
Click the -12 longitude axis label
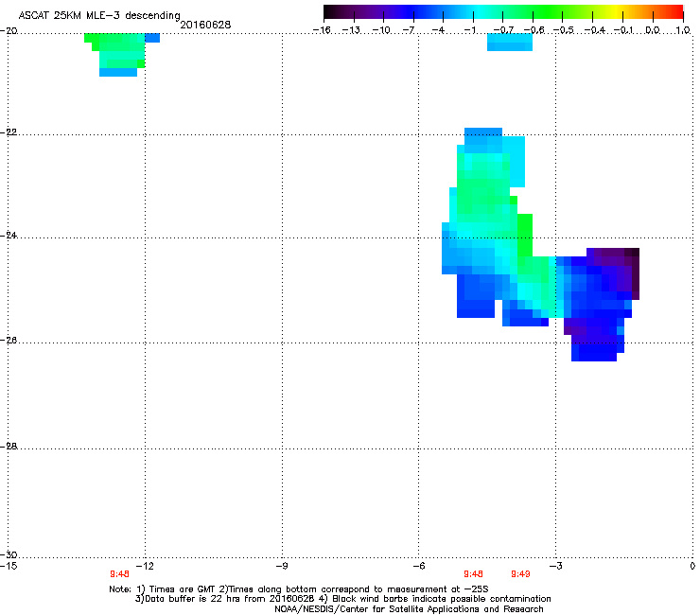[145, 567]
